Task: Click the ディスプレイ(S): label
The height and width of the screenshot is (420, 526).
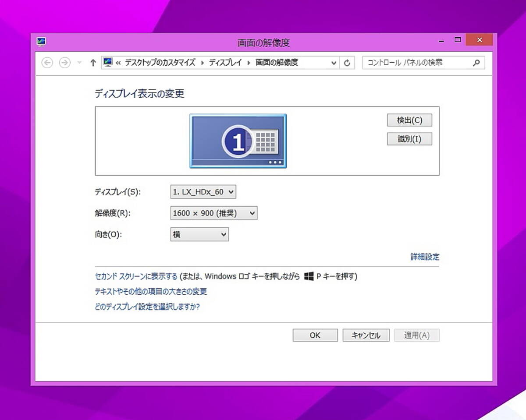Action: (x=118, y=192)
